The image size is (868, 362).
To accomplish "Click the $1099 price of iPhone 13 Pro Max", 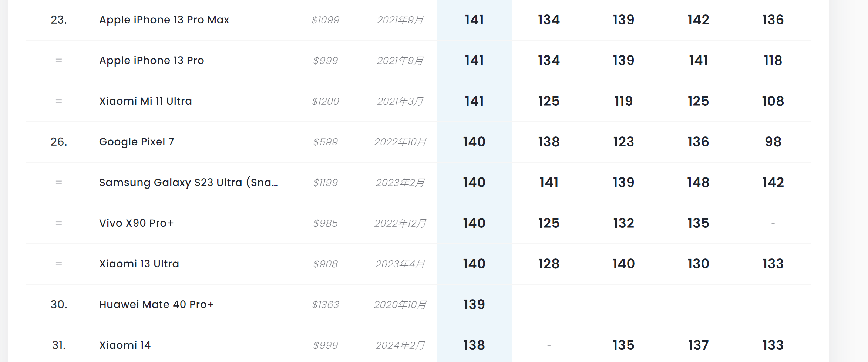I will click(x=326, y=20).
